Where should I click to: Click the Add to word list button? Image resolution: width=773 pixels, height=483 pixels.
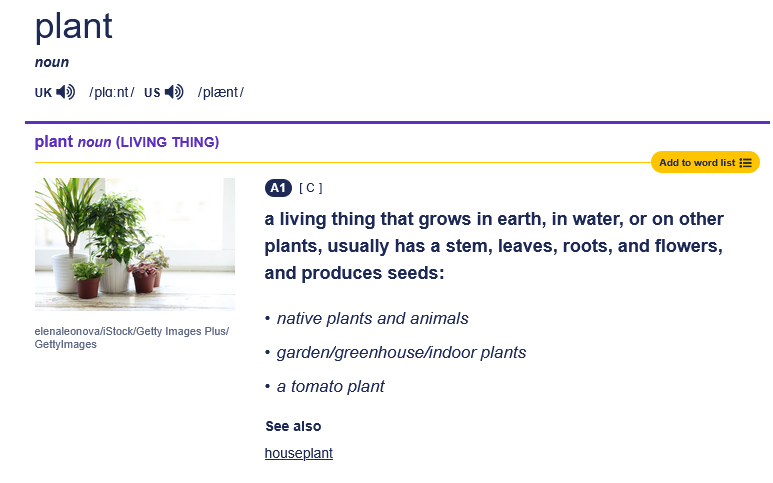[697, 162]
